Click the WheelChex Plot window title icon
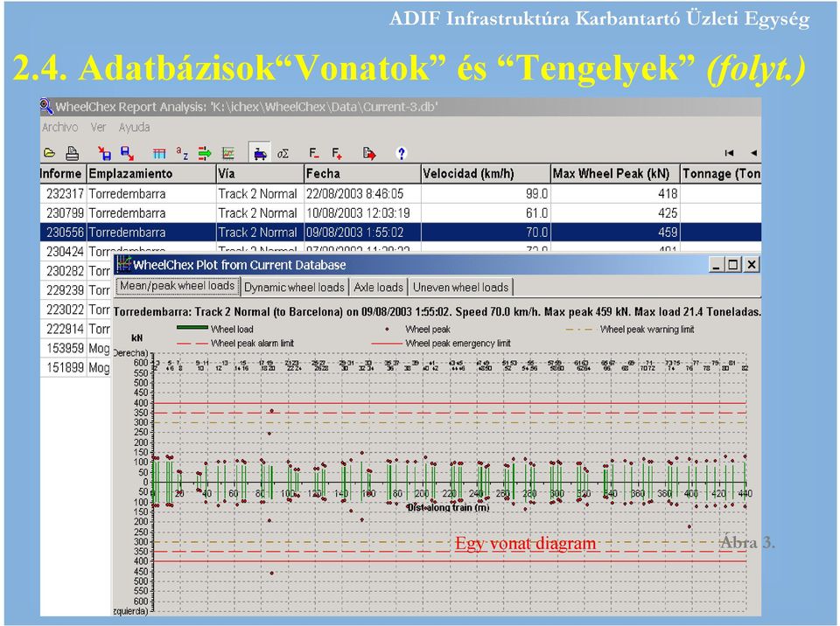 tap(124, 264)
